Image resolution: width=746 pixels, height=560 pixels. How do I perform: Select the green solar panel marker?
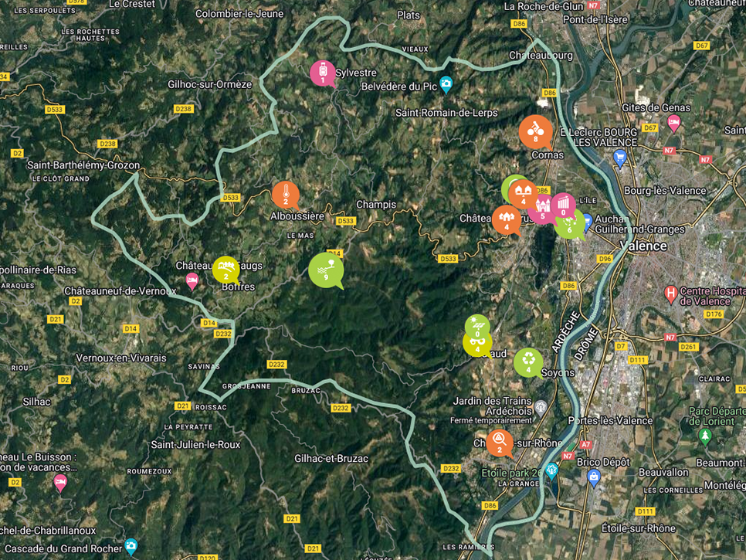pos(477,327)
